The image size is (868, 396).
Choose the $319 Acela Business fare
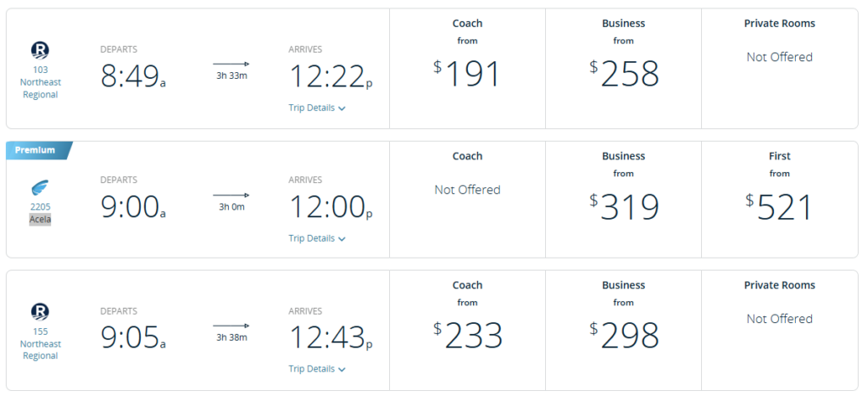tap(623, 206)
